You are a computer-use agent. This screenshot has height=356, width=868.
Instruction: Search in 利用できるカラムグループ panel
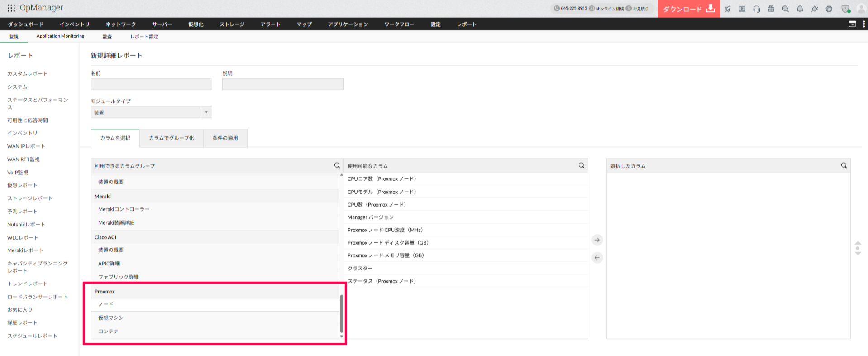[x=337, y=166]
